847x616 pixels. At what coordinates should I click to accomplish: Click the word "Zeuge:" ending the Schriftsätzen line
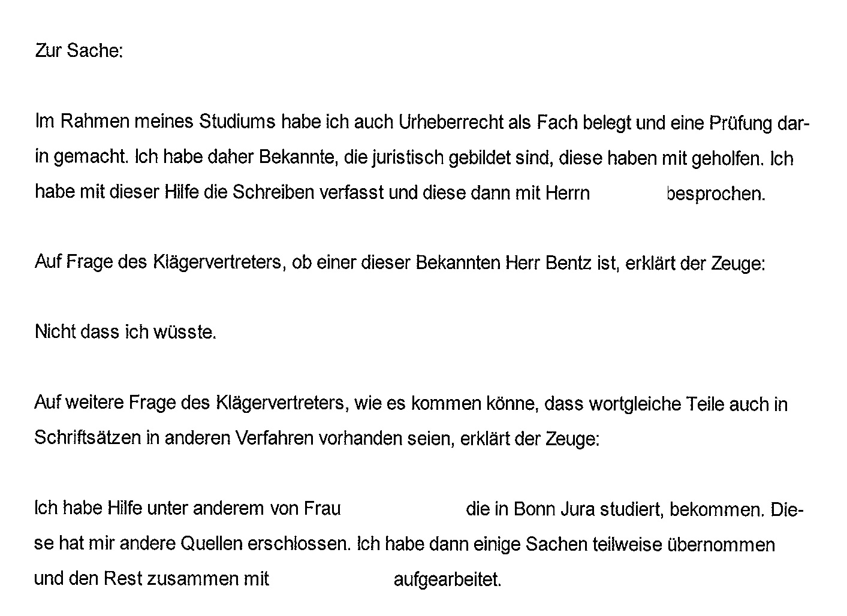click(x=572, y=439)
